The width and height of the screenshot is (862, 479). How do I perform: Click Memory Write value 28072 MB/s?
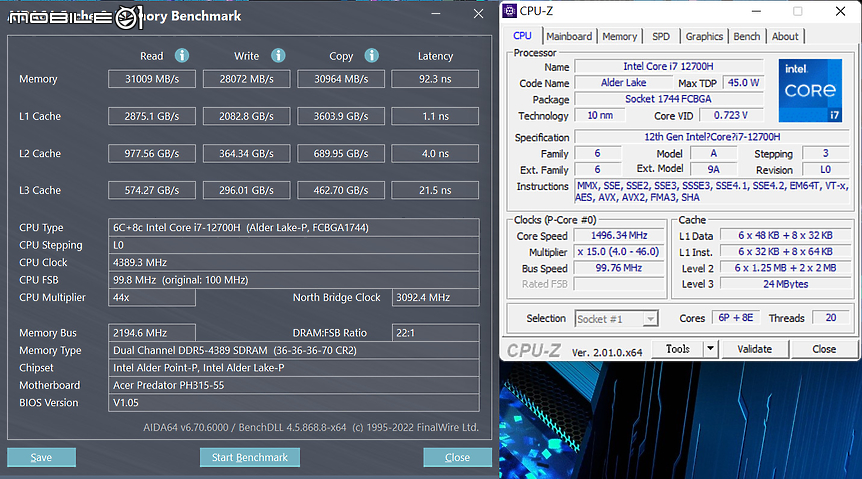point(246,79)
